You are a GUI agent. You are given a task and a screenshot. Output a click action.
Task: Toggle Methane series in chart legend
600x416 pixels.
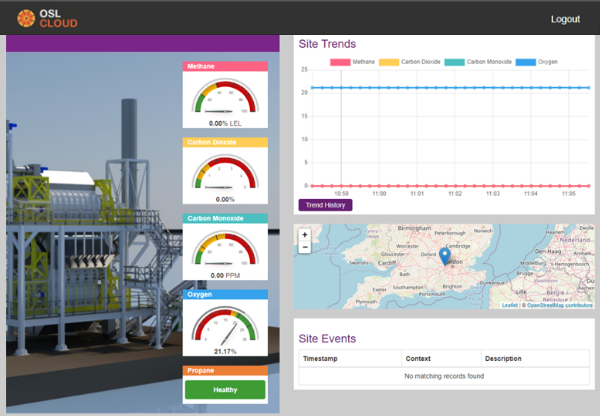[x=355, y=62]
